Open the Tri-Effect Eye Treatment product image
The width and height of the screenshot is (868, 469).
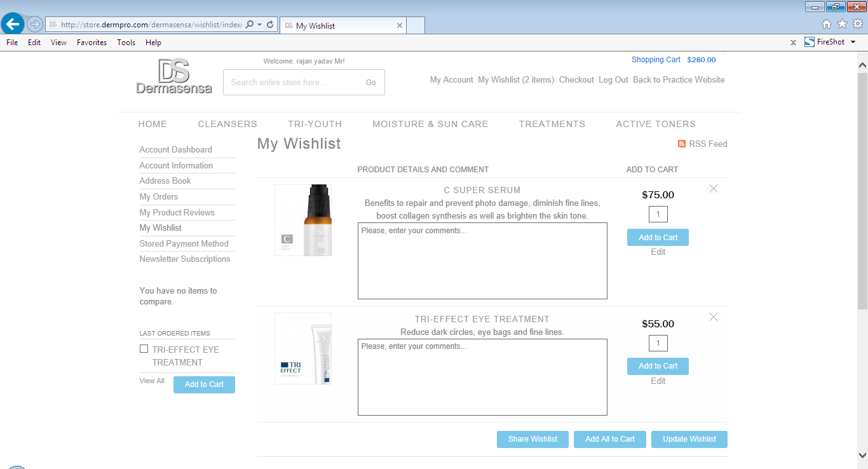(x=303, y=349)
